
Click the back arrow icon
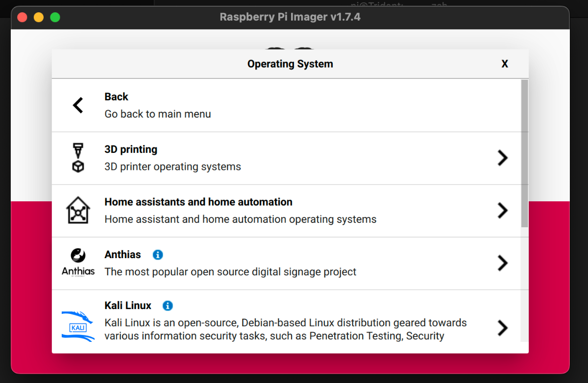[78, 105]
